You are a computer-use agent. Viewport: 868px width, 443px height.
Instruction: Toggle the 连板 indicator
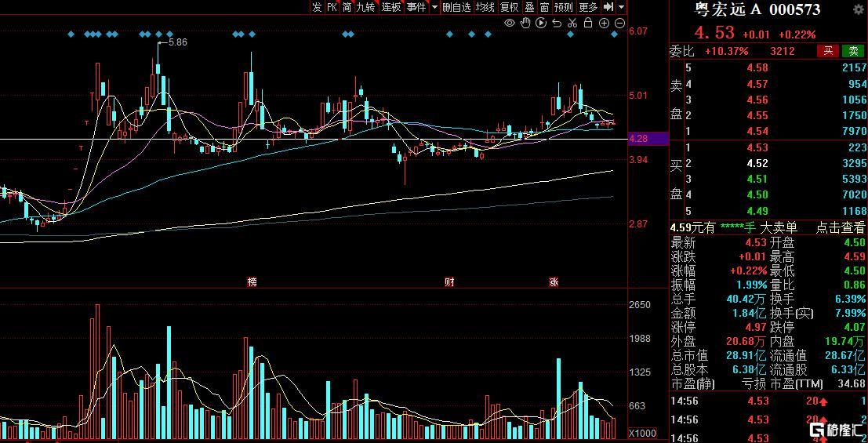click(x=391, y=6)
